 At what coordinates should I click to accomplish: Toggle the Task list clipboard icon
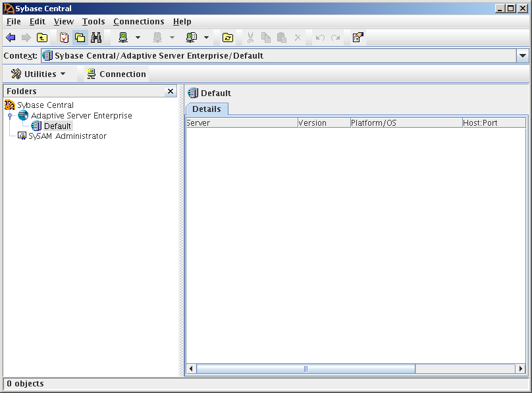64,38
